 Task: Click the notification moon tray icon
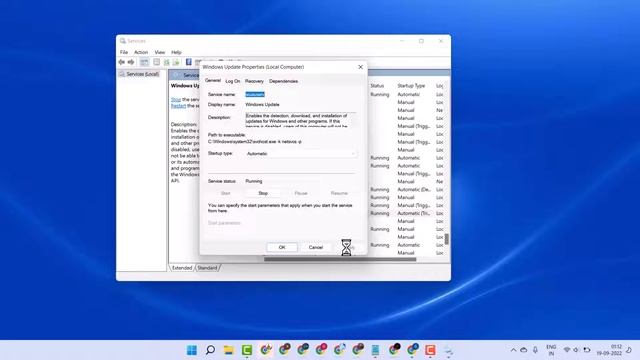(x=629, y=350)
